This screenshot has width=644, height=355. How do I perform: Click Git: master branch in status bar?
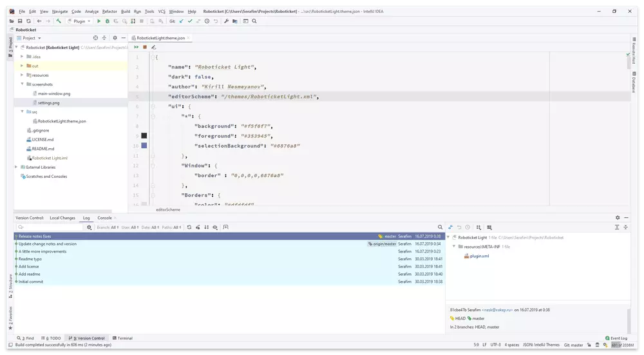(573, 345)
